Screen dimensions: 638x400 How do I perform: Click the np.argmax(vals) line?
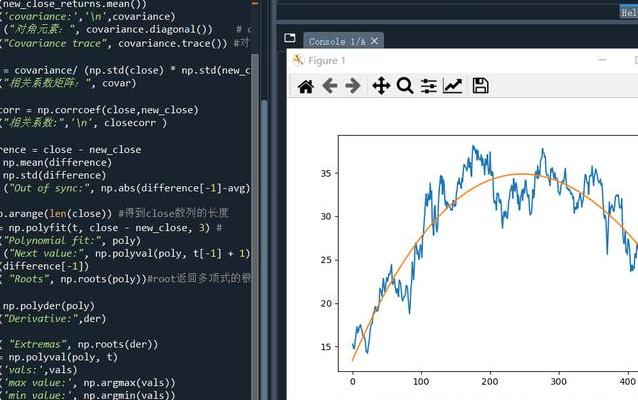pos(88,383)
